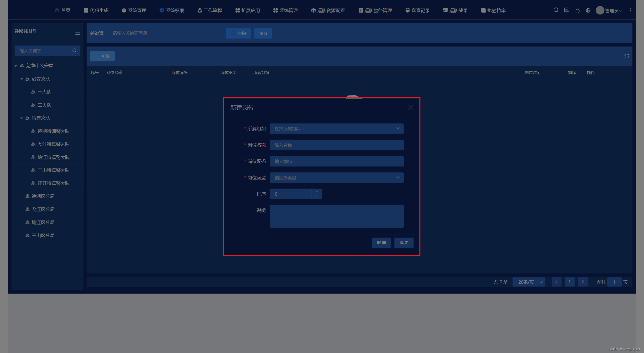644x353 pixels.
Task: Open the messages icon in header
Action: tap(567, 10)
